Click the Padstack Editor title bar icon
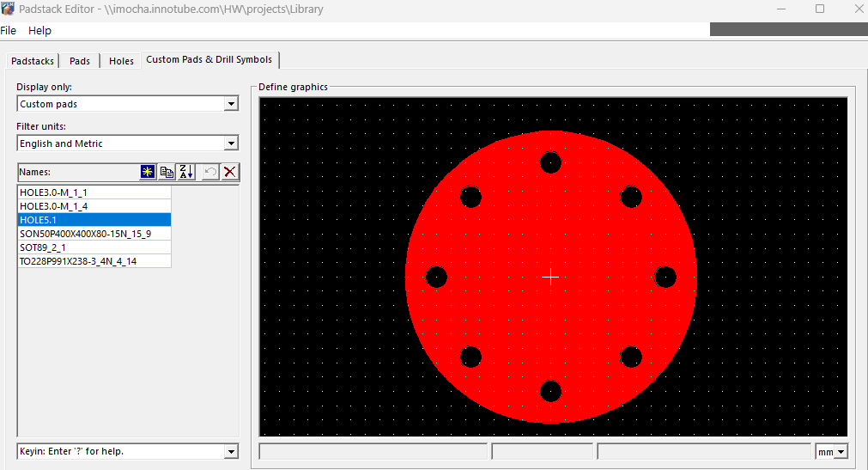 tap(9, 9)
